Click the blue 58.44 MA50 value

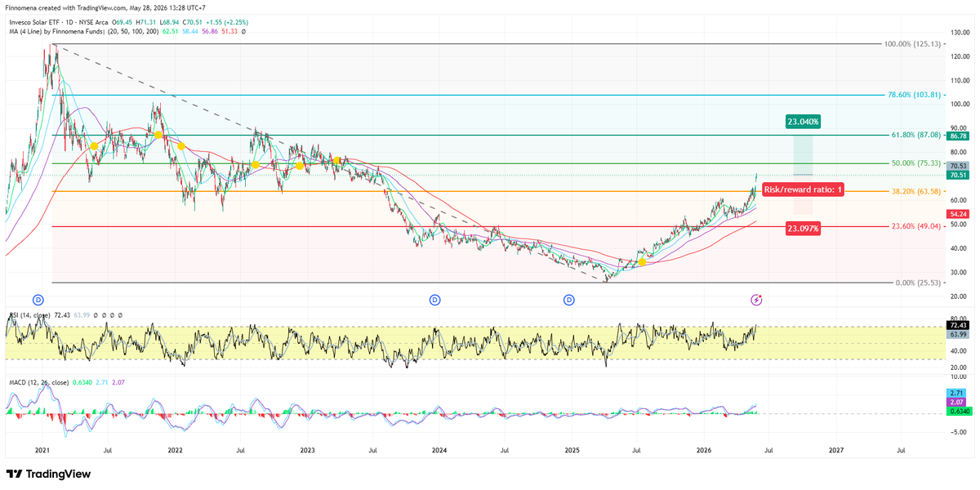coord(190,31)
